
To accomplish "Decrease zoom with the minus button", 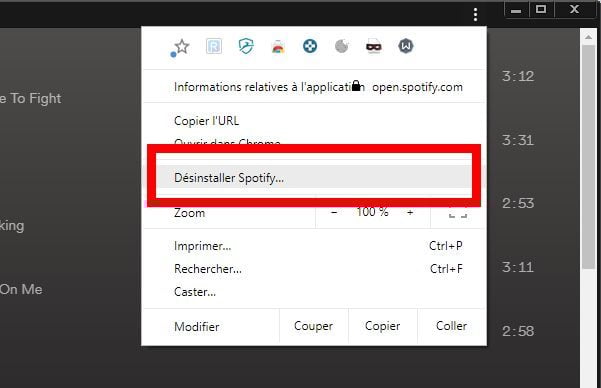I will tap(334, 212).
